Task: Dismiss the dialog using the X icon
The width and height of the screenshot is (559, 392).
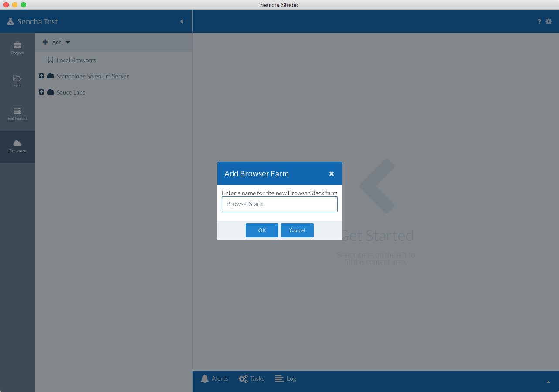Action: 332,173
